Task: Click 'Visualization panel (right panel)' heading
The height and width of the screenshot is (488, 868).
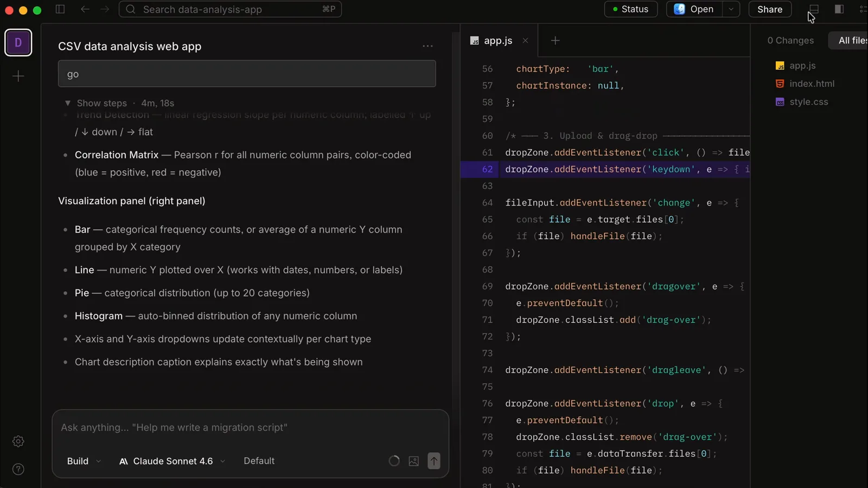Action: coord(132,201)
